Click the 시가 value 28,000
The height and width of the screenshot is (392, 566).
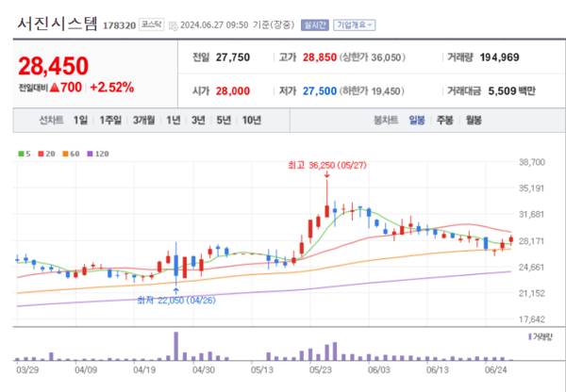[233, 90]
